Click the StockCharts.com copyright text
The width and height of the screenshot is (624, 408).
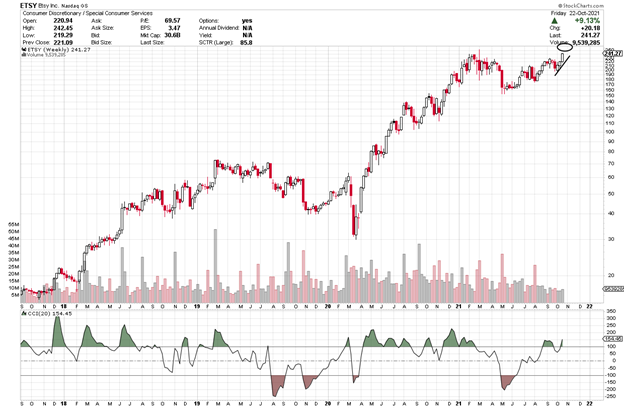click(581, 6)
